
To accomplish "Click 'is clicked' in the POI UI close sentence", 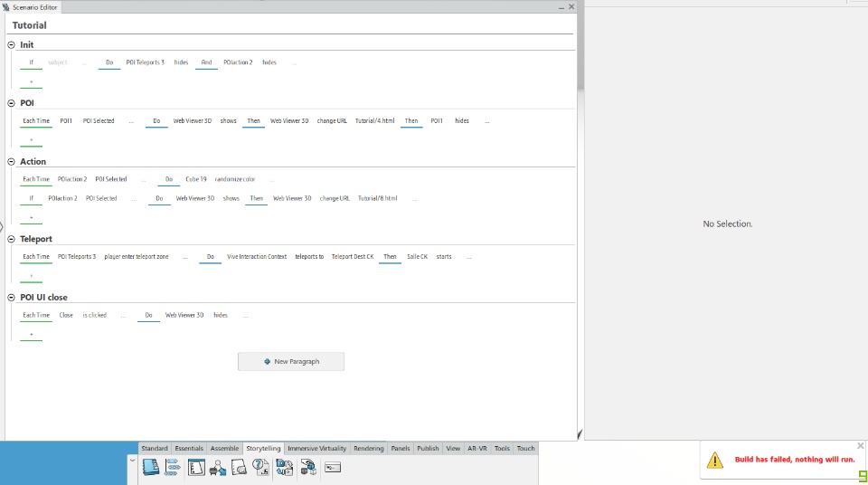I will click(x=95, y=316).
